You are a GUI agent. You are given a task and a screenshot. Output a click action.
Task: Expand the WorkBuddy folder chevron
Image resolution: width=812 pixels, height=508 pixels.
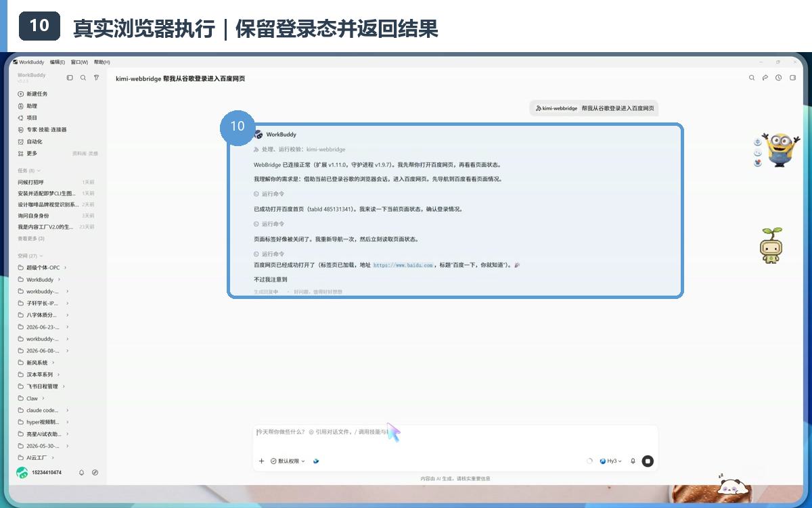click(x=59, y=279)
